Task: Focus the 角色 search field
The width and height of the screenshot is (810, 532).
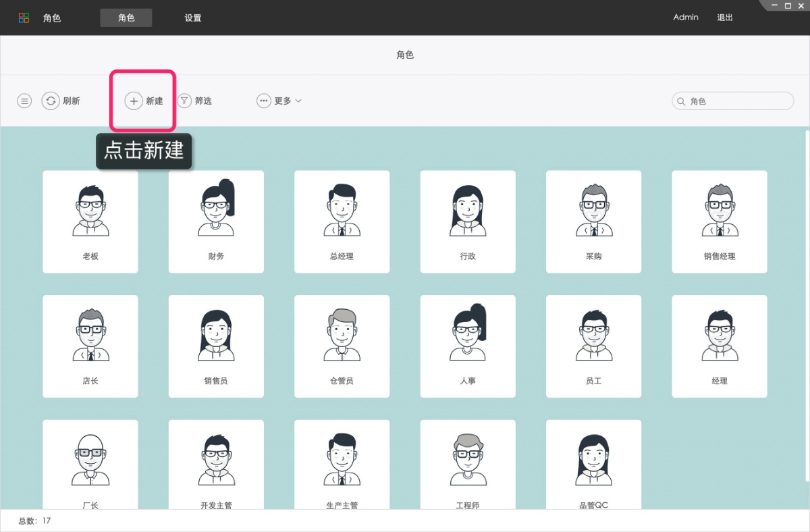Action: click(x=733, y=101)
